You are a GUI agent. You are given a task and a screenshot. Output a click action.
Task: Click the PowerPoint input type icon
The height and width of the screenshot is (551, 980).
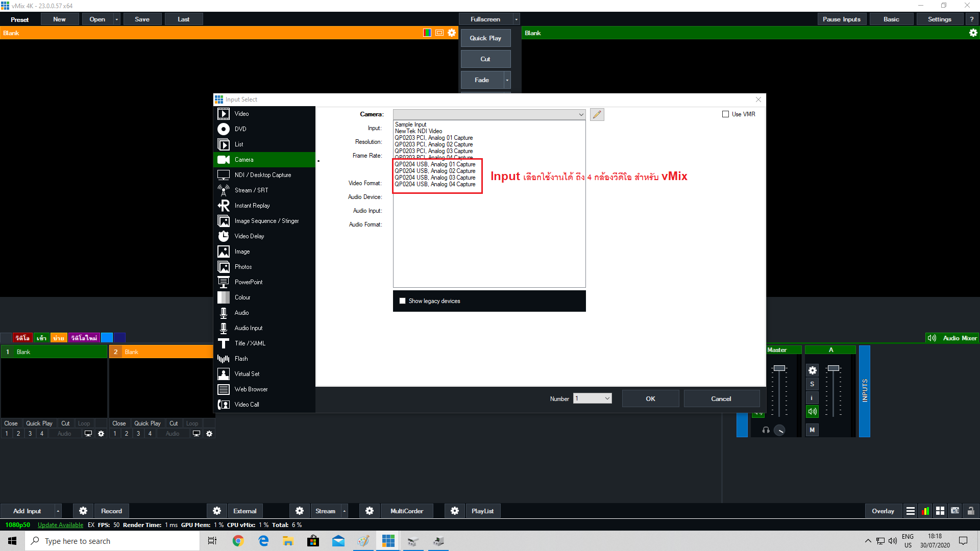[x=224, y=282]
